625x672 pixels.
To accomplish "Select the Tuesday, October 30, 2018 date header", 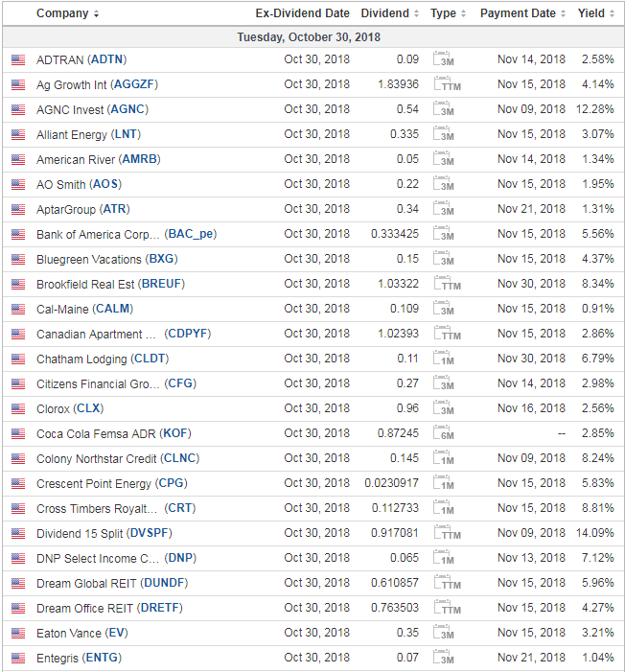I will pyautogui.click(x=309, y=37).
